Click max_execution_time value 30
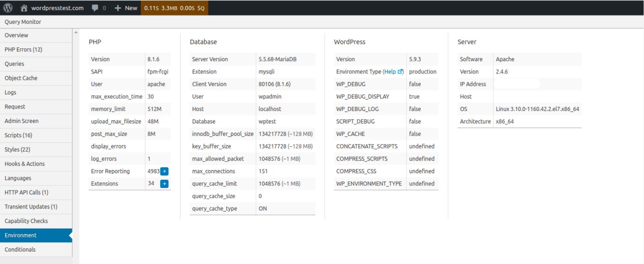644x264 pixels. point(151,97)
